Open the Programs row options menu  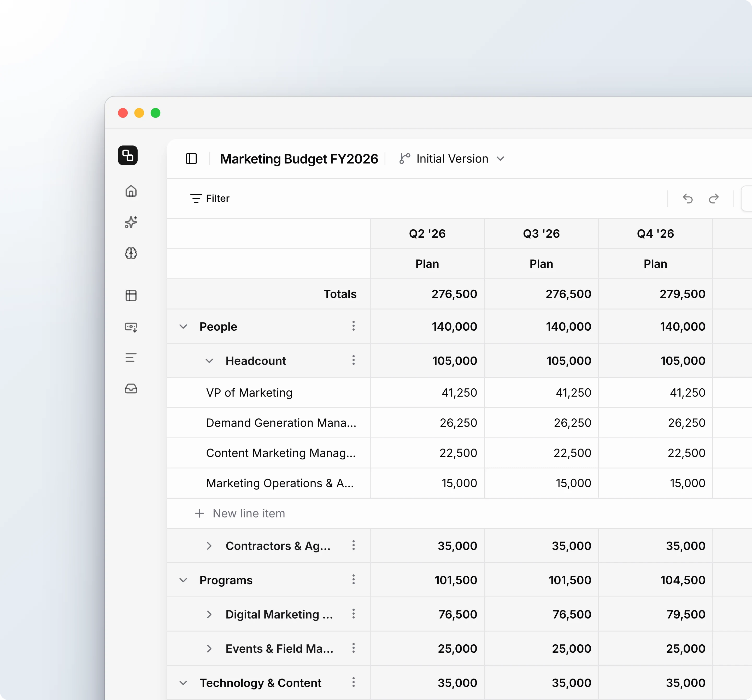pyautogui.click(x=353, y=579)
